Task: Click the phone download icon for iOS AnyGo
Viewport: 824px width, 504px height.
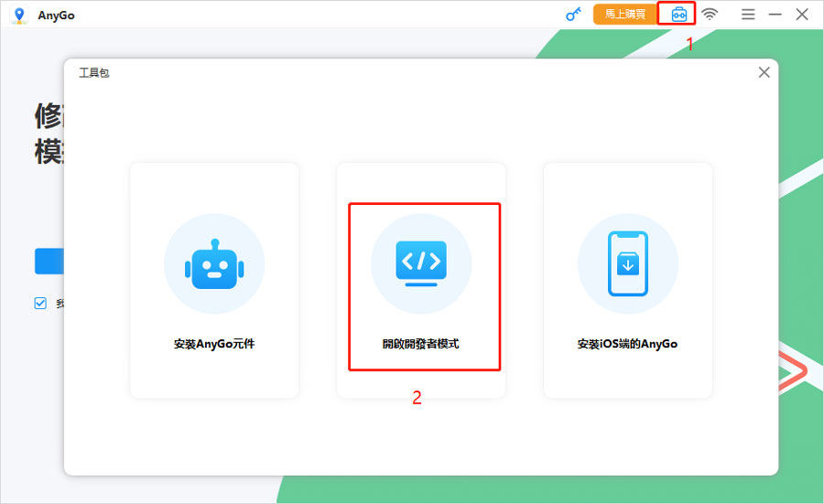Action: [x=628, y=263]
